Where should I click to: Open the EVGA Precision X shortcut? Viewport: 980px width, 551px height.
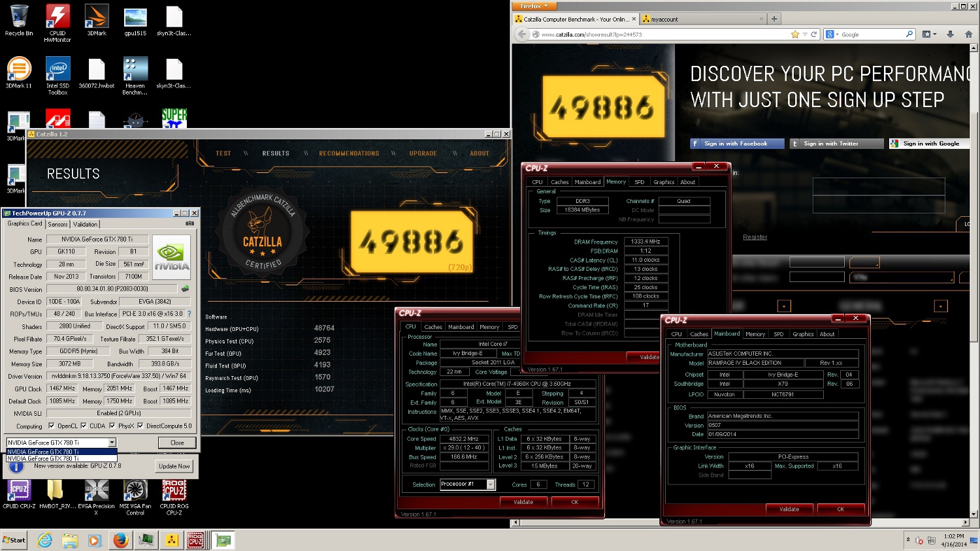pyautogui.click(x=97, y=497)
